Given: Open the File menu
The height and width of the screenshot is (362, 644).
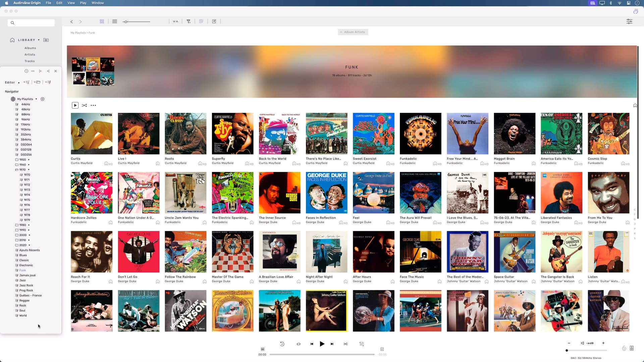Looking at the screenshot, I should 48,3.
